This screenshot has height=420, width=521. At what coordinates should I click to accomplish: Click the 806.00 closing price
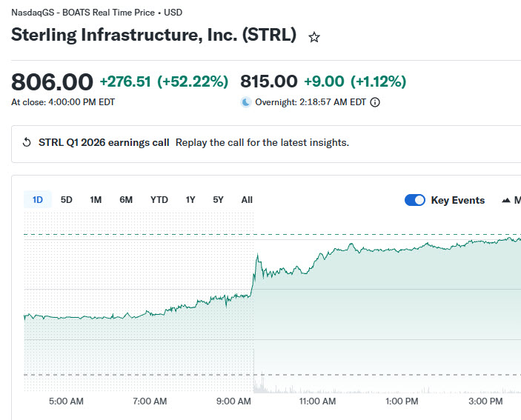(x=52, y=81)
